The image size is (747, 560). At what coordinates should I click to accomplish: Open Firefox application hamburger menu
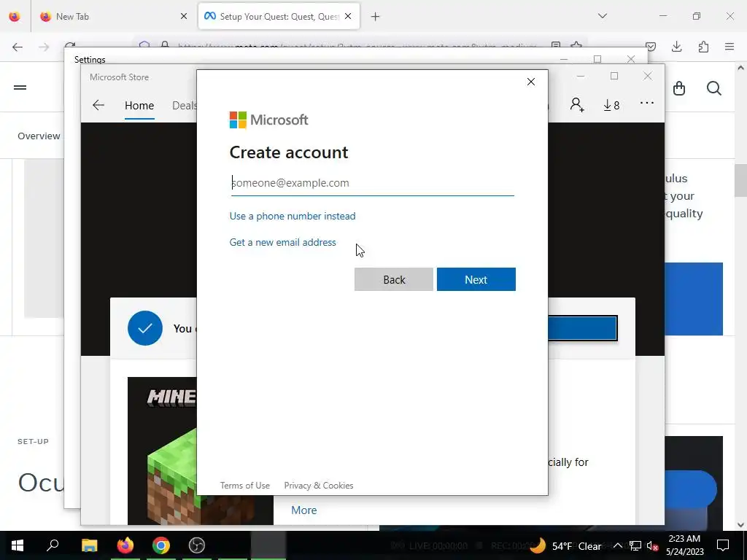pos(729,47)
